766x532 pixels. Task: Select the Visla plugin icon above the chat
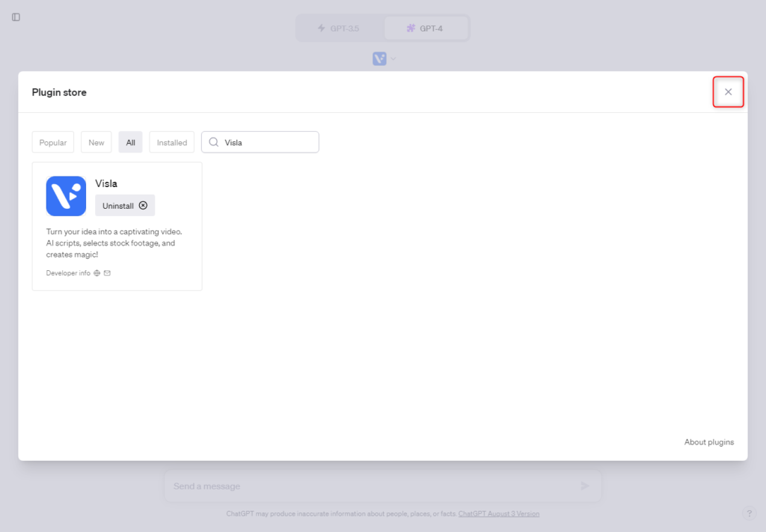(x=379, y=58)
